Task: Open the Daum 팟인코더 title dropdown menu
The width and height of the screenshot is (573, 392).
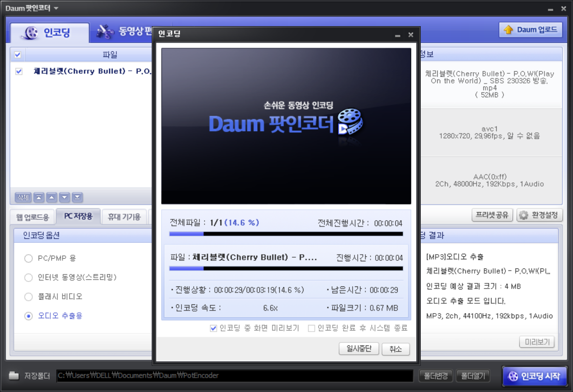Action: click(56, 8)
